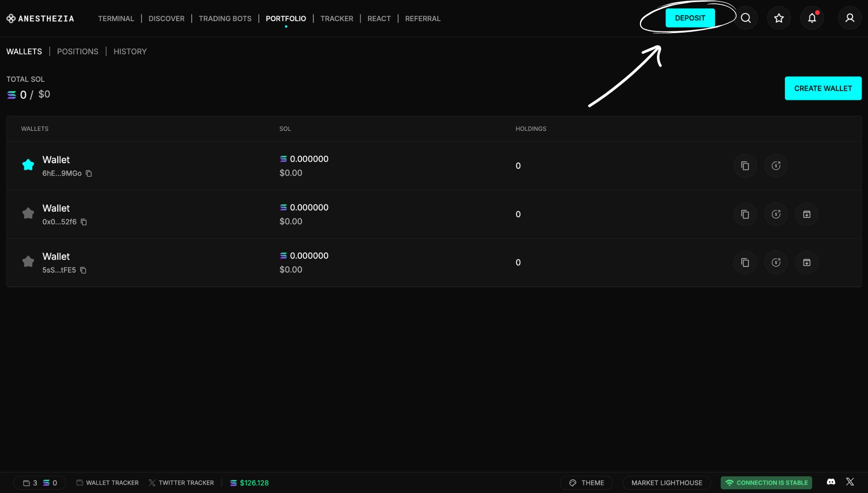Click archive icon for wallet 0x0...52f6
This screenshot has height=493, width=868.
[806, 214]
